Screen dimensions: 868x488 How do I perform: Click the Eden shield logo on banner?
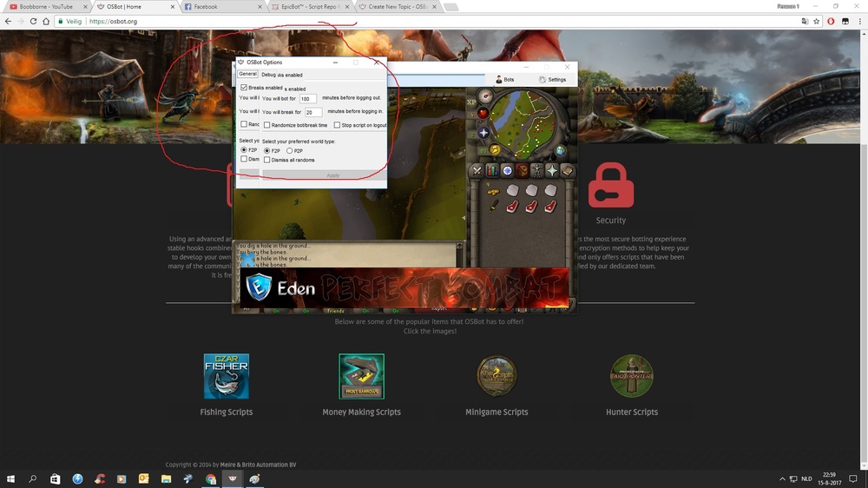coord(259,287)
